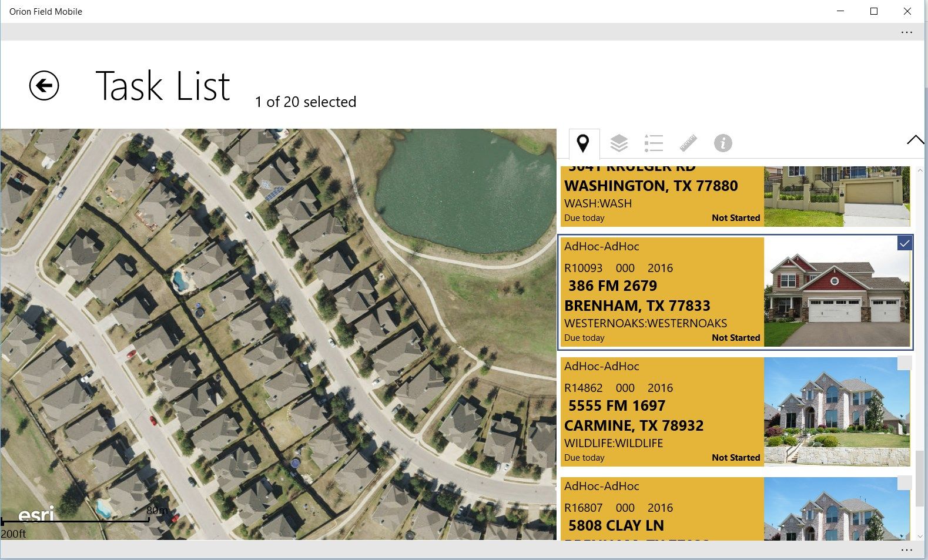Viewport: 928px width, 560px height.
Task: Open the 5555 FM 1697 house photo
Action: [x=837, y=412]
